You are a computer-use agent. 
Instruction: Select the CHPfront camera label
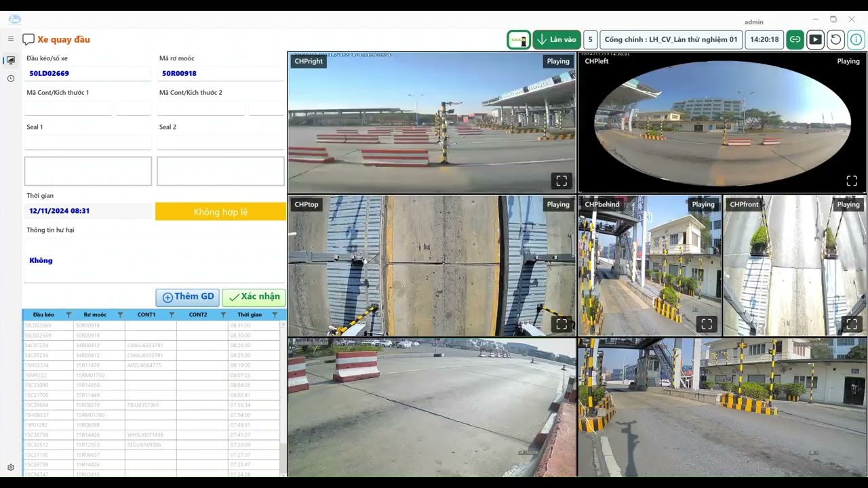pyautogui.click(x=745, y=204)
